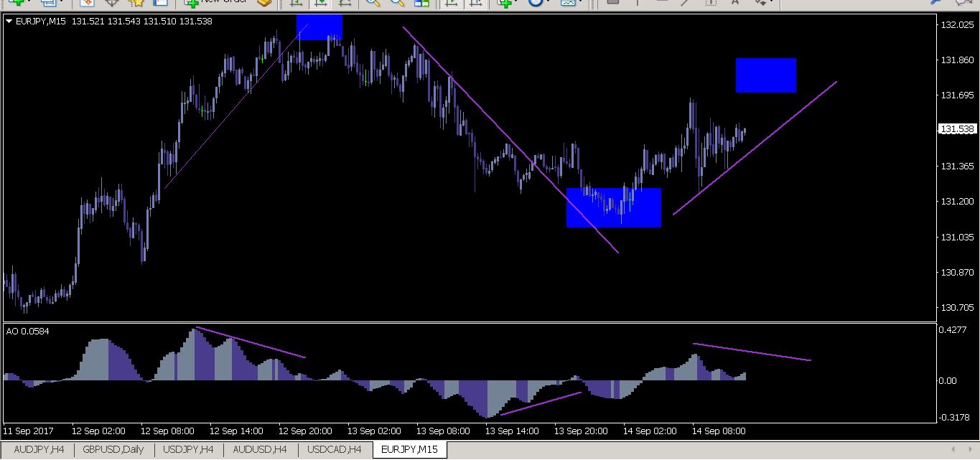Image resolution: width=980 pixels, height=460 pixels.
Task: Open the Navigator star icon
Action: pos(136,2)
